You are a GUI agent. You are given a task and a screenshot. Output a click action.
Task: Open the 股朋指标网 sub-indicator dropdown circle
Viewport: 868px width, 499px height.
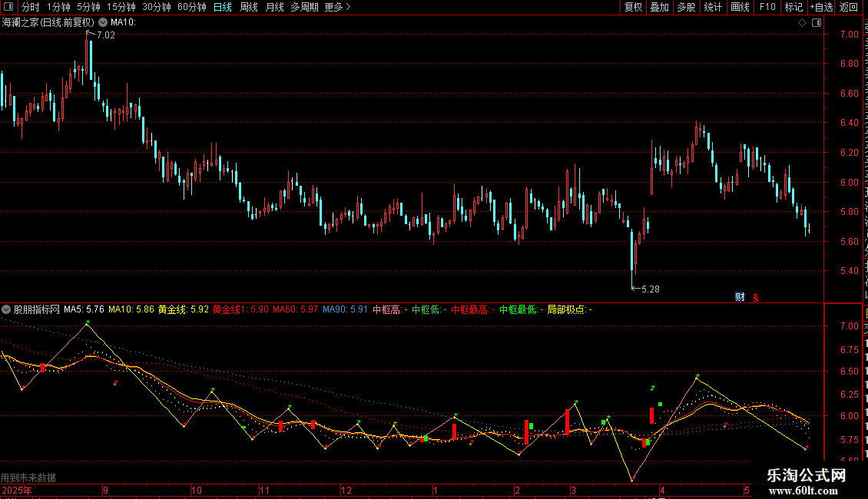click(6, 309)
